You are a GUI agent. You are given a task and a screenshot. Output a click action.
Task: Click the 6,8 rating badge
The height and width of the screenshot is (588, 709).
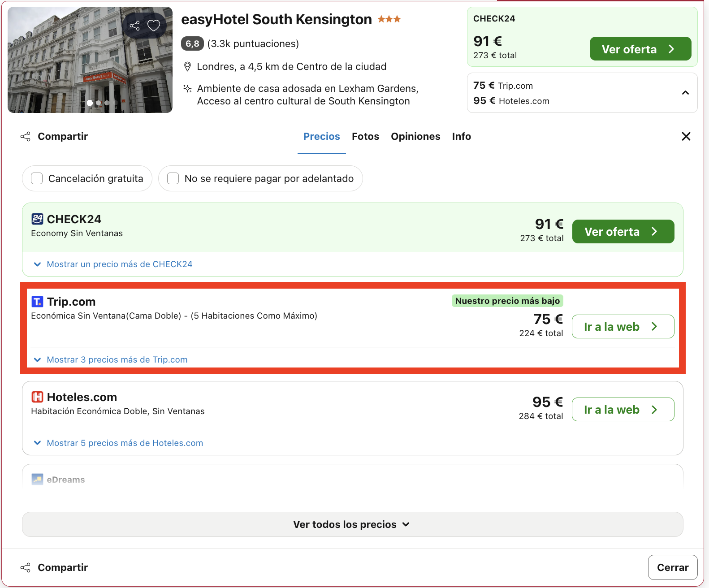(x=192, y=43)
